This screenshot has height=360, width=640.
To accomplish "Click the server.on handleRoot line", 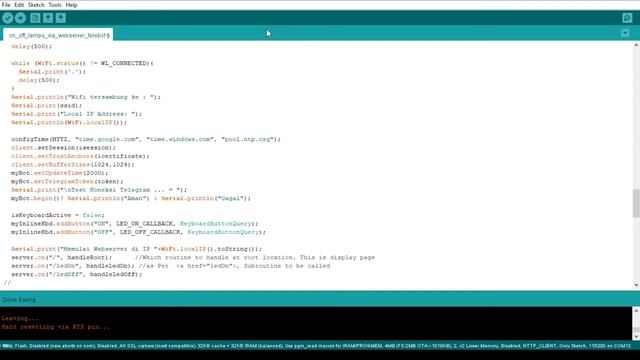I will click(193, 258).
